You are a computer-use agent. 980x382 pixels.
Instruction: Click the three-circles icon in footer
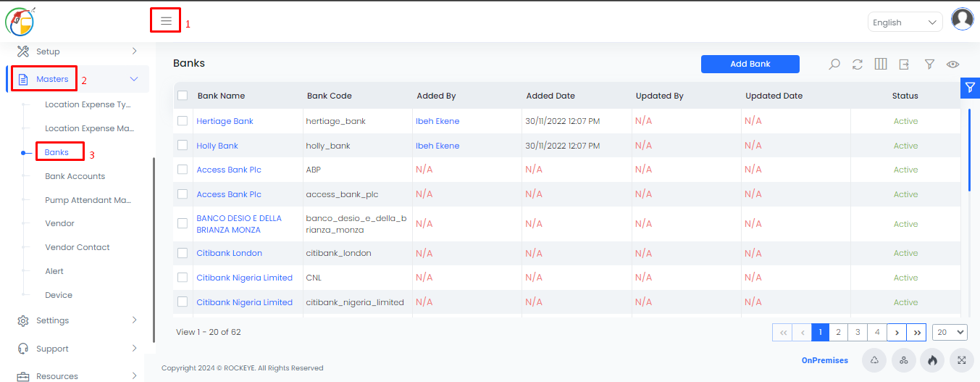[x=903, y=360]
